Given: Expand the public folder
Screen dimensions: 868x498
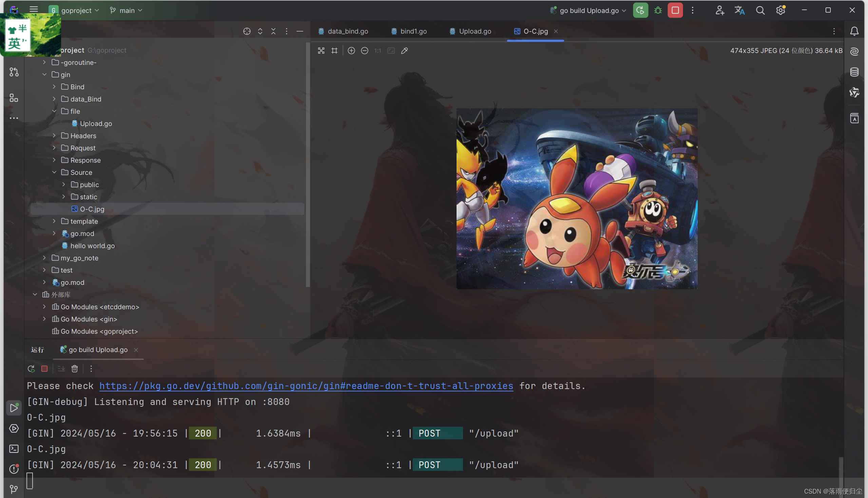Looking at the screenshot, I should tap(63, 184).
